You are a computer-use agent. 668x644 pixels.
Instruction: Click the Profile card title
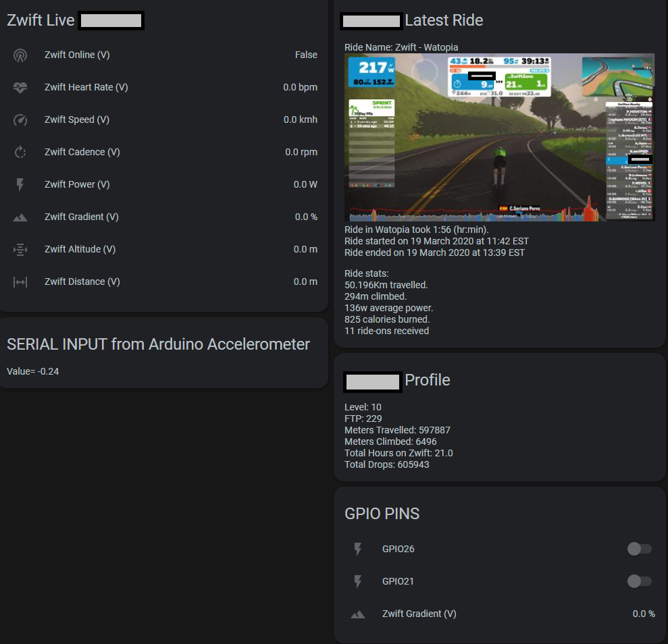coord(428,380)
